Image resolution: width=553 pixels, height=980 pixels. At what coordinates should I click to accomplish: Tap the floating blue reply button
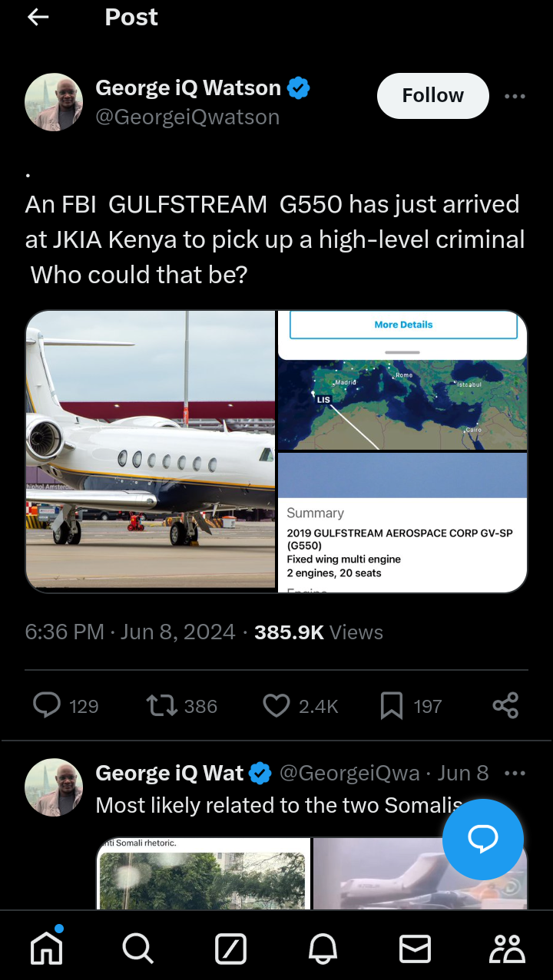483,839
